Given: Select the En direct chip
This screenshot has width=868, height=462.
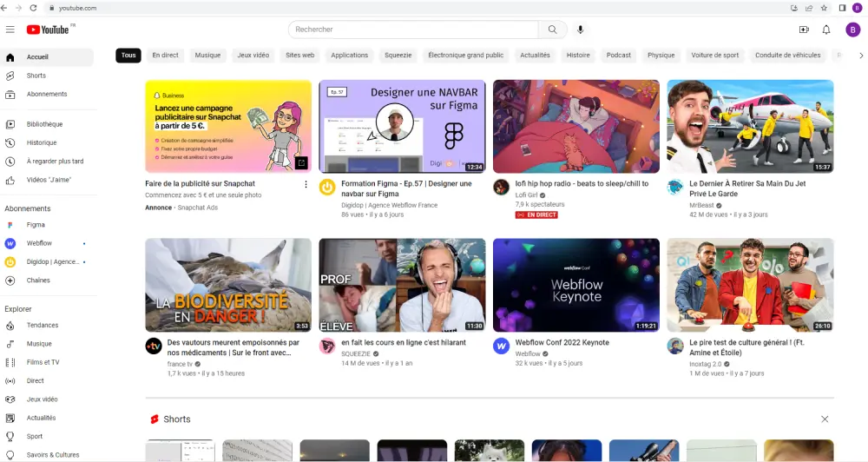Looking at the screenshot, I should coord(166,56).
